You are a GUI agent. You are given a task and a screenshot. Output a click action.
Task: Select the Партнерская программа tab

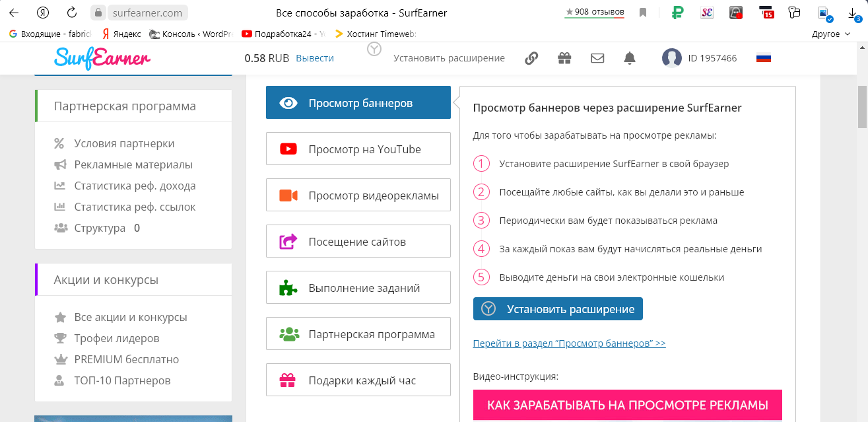tap(358, 334)
